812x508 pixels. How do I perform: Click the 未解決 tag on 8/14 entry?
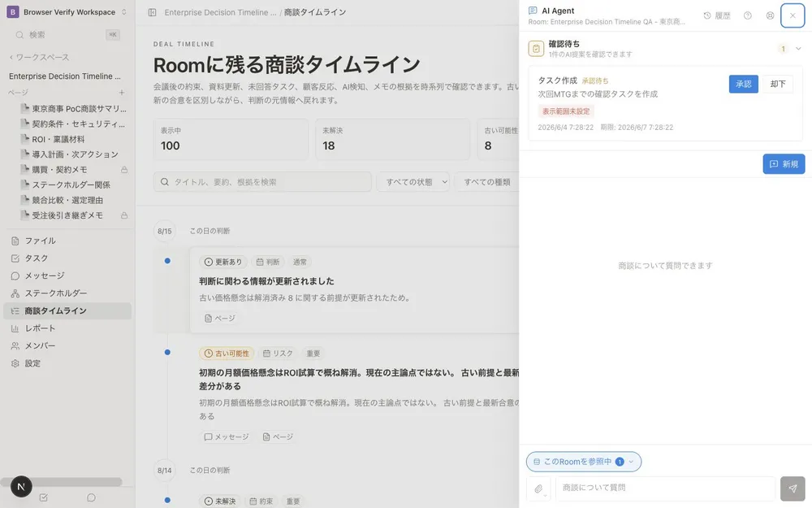pos(220,501)
